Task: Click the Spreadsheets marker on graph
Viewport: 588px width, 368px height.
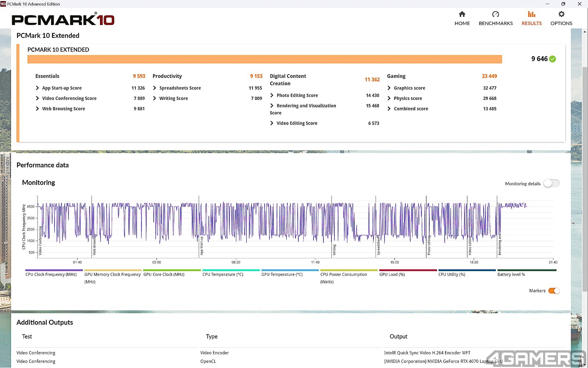Action: click(x=378, y=245)
